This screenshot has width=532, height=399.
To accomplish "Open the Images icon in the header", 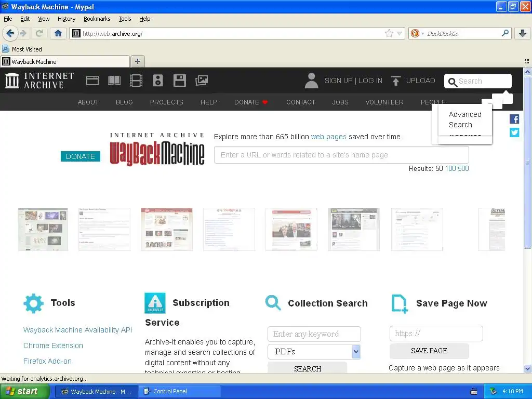I will (202, 81).
